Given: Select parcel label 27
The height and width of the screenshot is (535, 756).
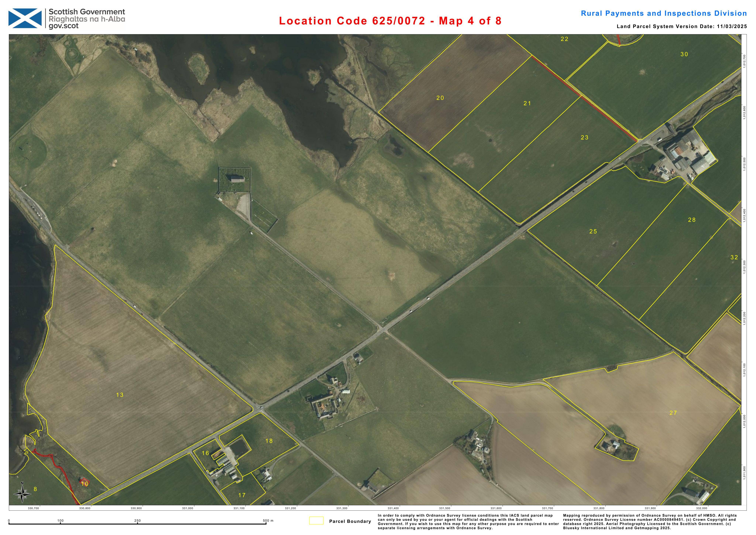Looking at the screenshot, I should pyautogui.click(x=673, y=413).
